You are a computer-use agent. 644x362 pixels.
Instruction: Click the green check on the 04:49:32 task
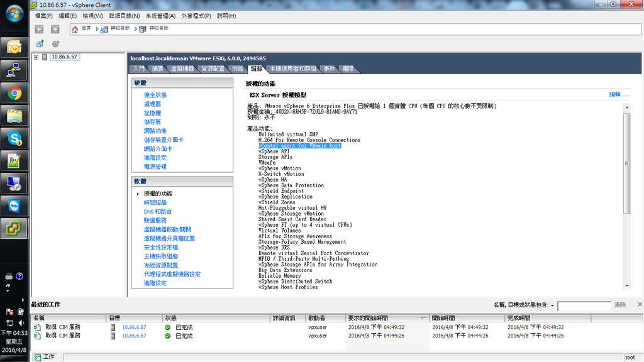click(167, 327)
